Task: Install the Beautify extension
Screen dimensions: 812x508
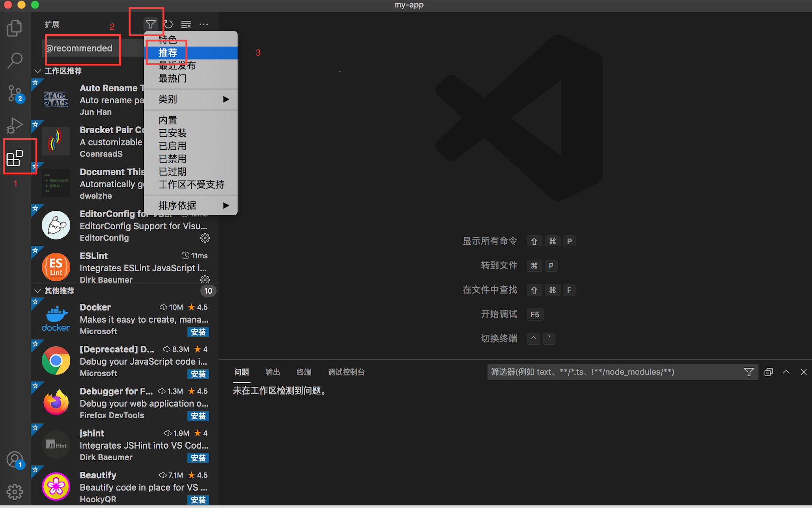Action: (x=198, y=500)
